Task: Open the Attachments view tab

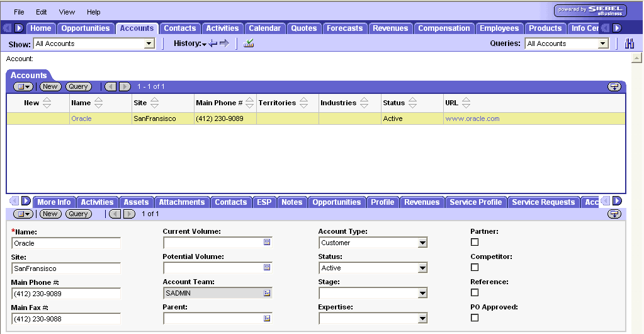Action: (x=181, y=202)
